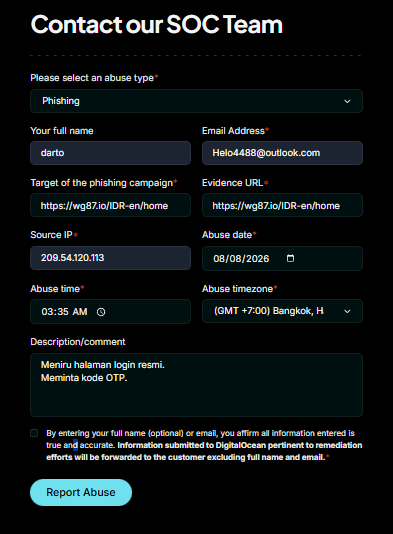Screen dimensions: 393x534
Task: Click the "Email Address" label
Action: 233,131
